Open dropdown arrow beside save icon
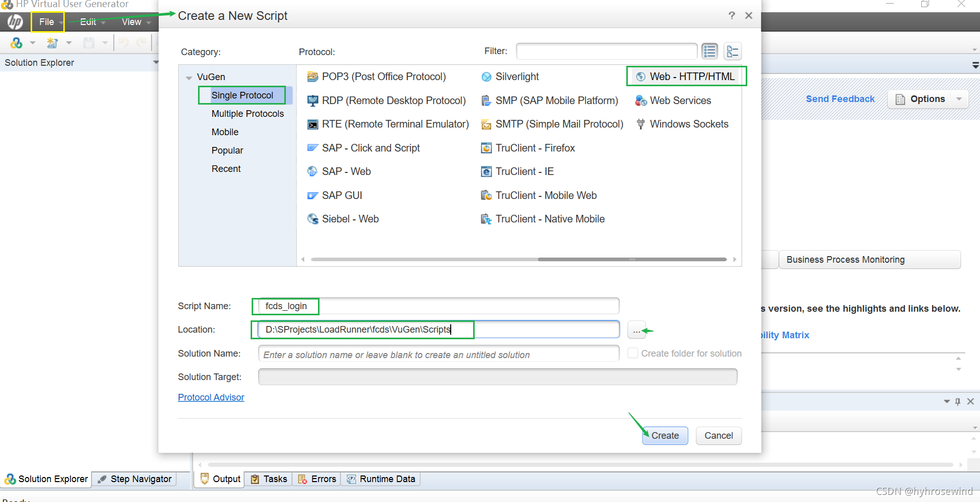 pos(105,43)
